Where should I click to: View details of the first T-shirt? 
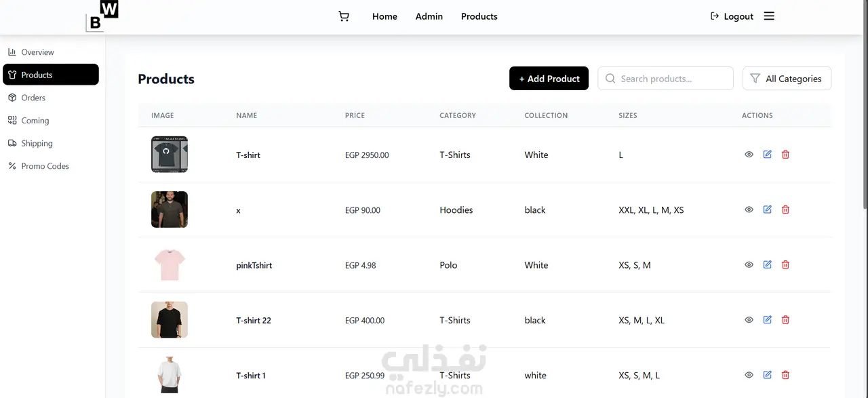[x=749, y=155]
